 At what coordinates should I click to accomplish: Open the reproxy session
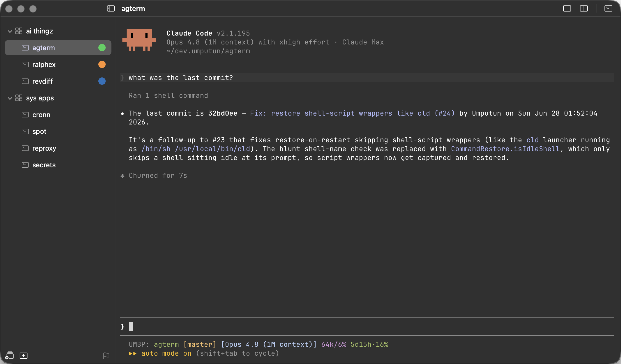pyautogui.click(x=58, y=148)
